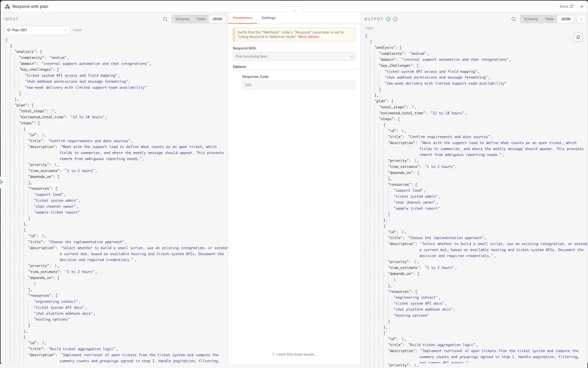Follow the More details link
Screen dimensions: 588x368
click(x=308, y=37)
